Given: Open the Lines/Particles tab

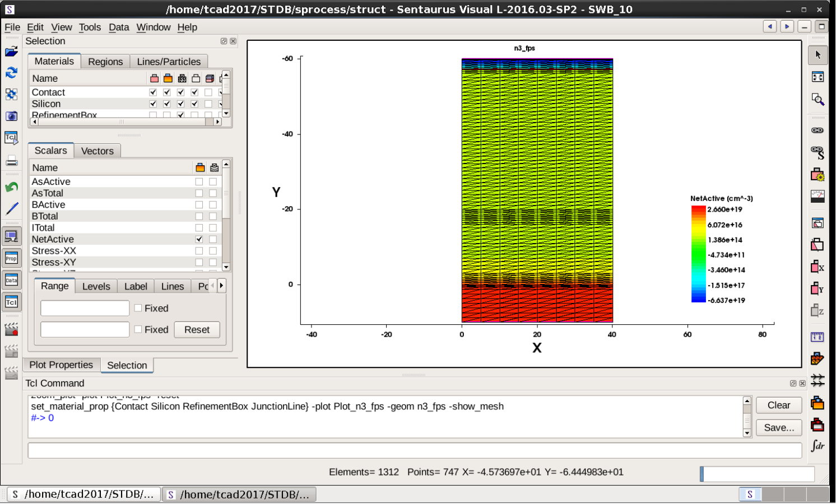Looking at the screenshot, I should (x=169, y=62).
